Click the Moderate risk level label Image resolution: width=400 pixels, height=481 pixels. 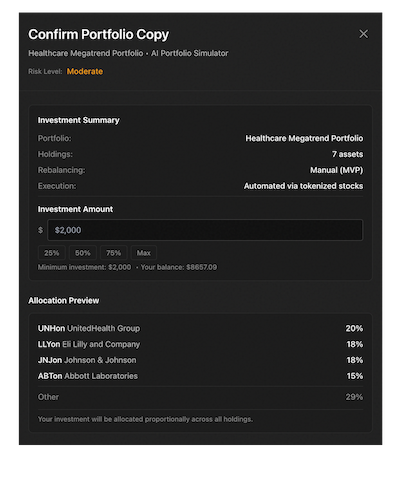pyautogui.click(x=85, y=71)
